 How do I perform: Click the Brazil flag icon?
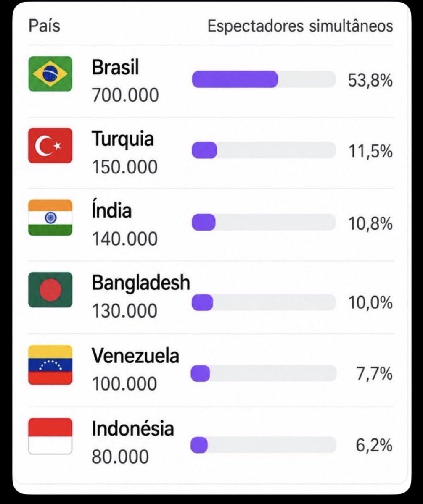click(x=50, y=73)
